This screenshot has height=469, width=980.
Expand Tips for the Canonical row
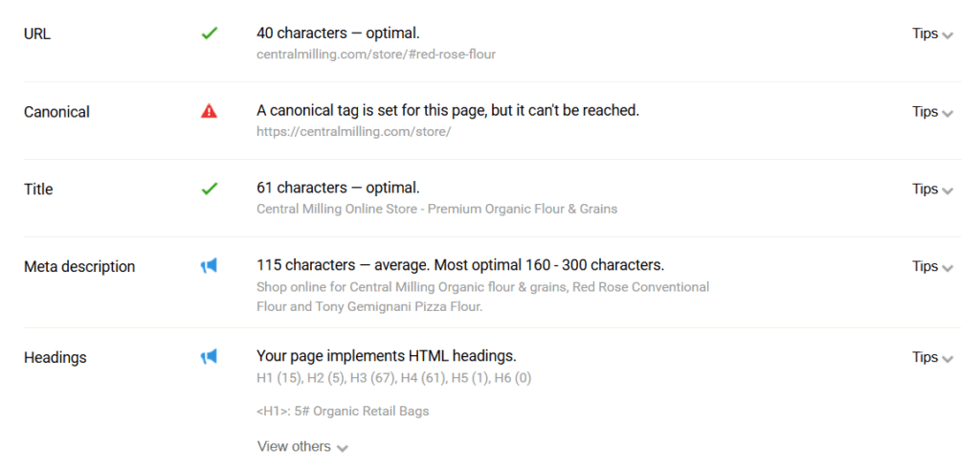pos(932,112)
